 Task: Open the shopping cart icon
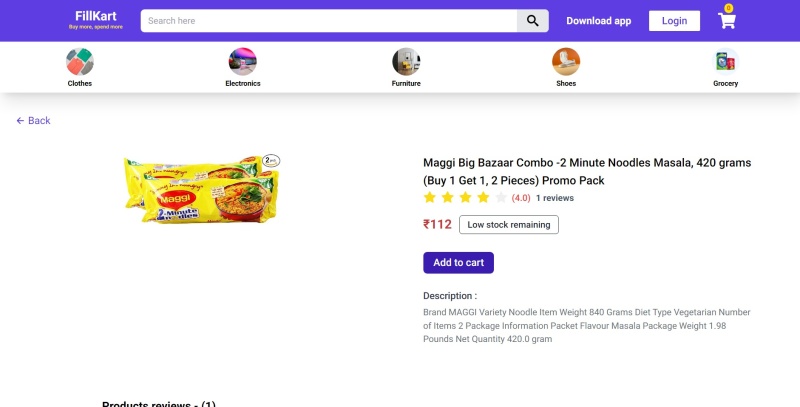point(727,20)
